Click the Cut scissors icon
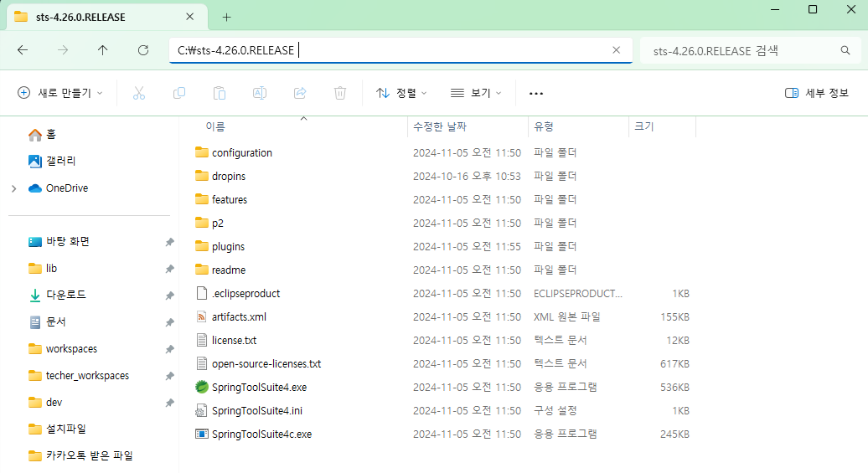 pos(139,93)
